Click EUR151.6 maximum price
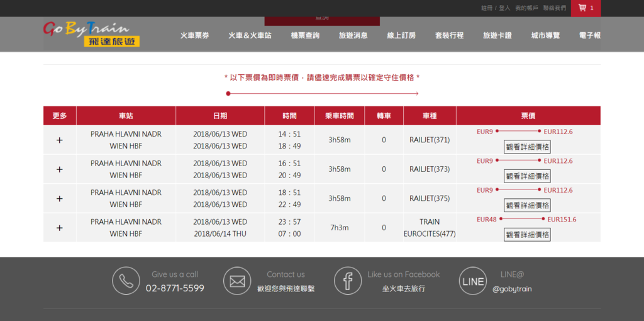This screenshot has height=321, width=644. (562, 220)
